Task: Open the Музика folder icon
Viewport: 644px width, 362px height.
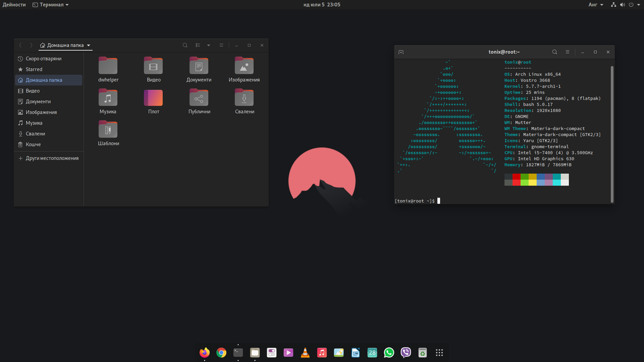Action: click(108, 102)
